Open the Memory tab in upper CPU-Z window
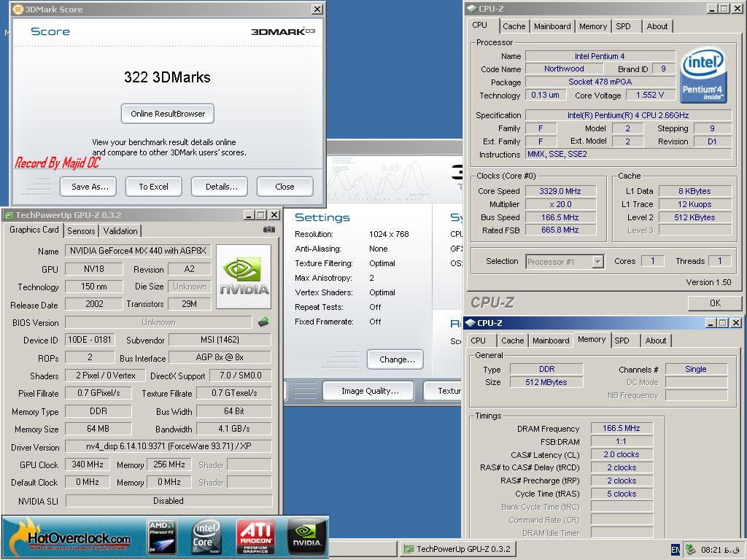The height and width of the screenshot is (560, 747). coord(592,27)
